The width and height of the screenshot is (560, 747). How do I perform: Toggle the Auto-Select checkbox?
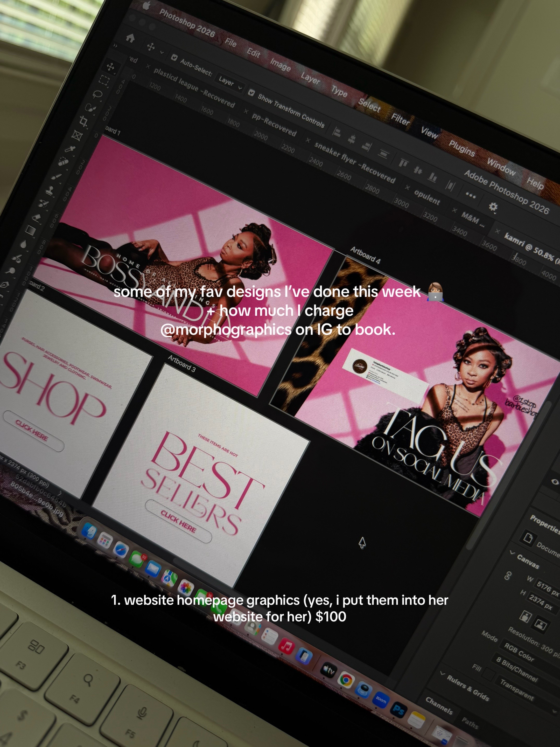[174, 57]
